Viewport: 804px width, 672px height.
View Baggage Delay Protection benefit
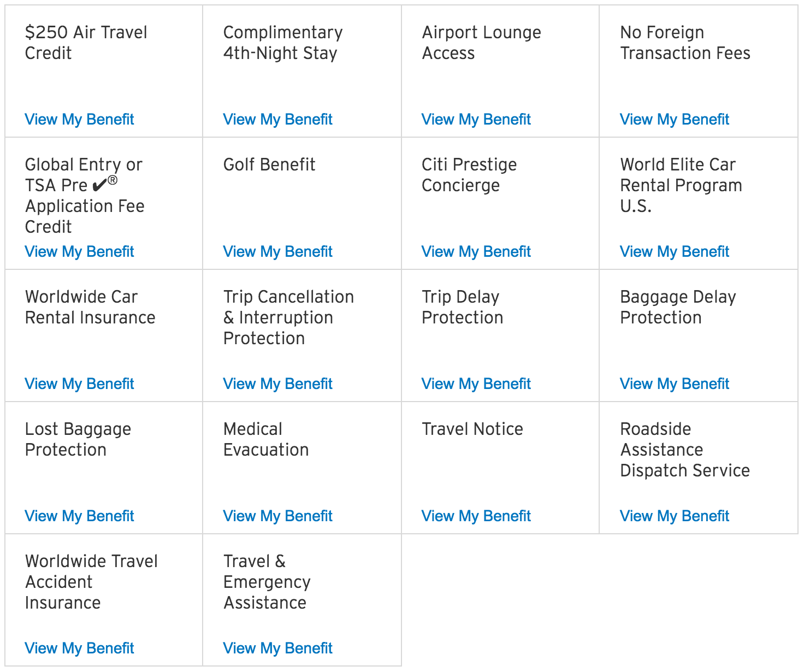[x=674, y=384]
